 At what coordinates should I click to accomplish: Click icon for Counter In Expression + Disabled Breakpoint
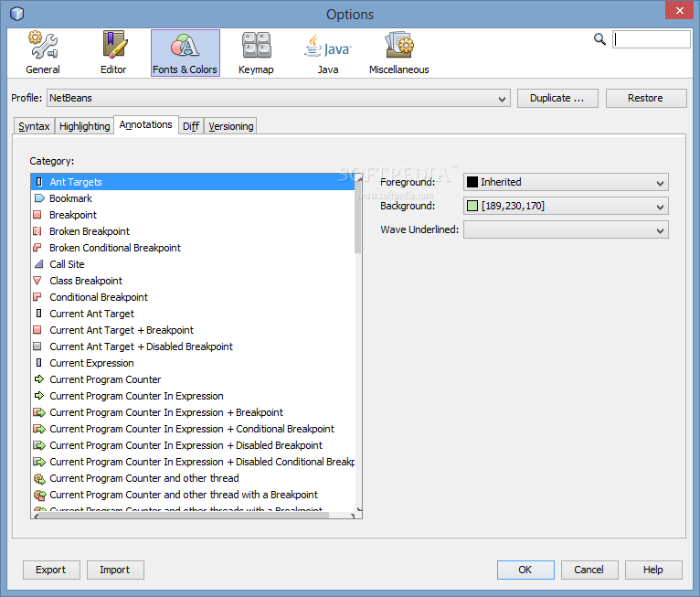tap(39, 445)
